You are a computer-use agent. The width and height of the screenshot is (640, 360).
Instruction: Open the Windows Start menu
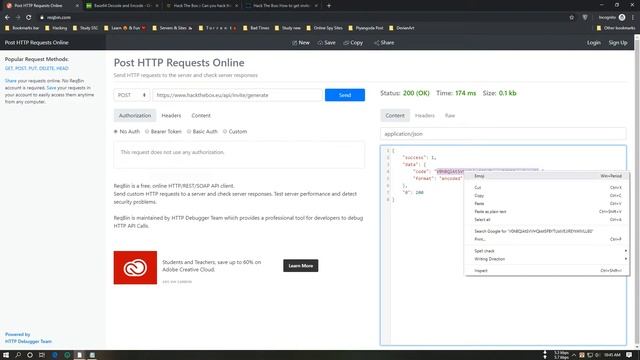click(x=6, y=355)
